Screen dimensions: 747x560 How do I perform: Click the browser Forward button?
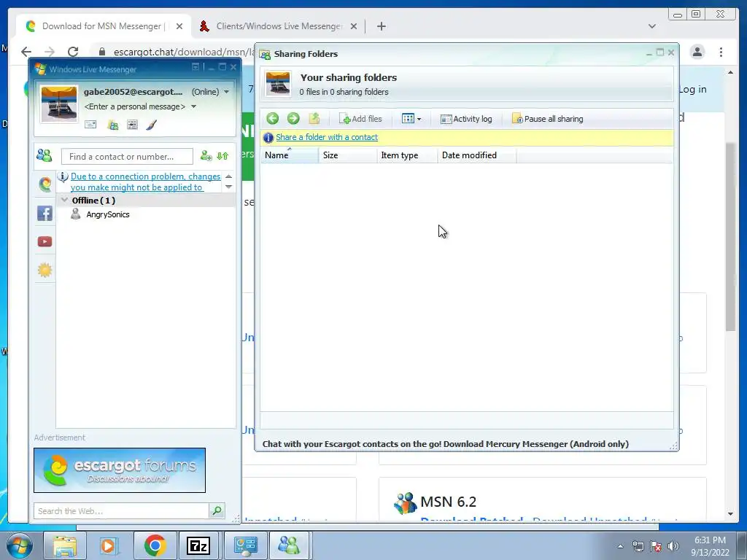[50, 52]
